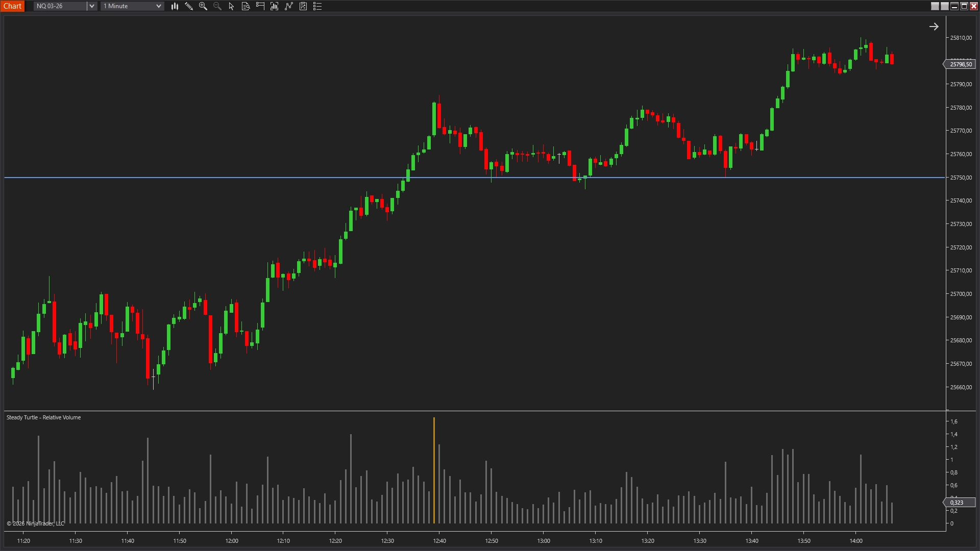Select the cursor pointer tool icon

click(x=231, y=6)
